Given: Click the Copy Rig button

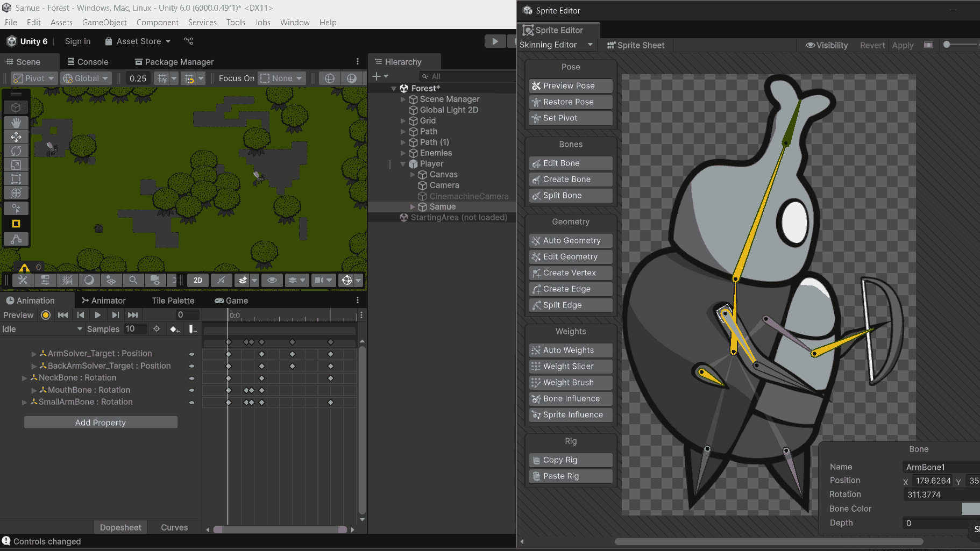Looking at the screenshot, I should 571,460.
